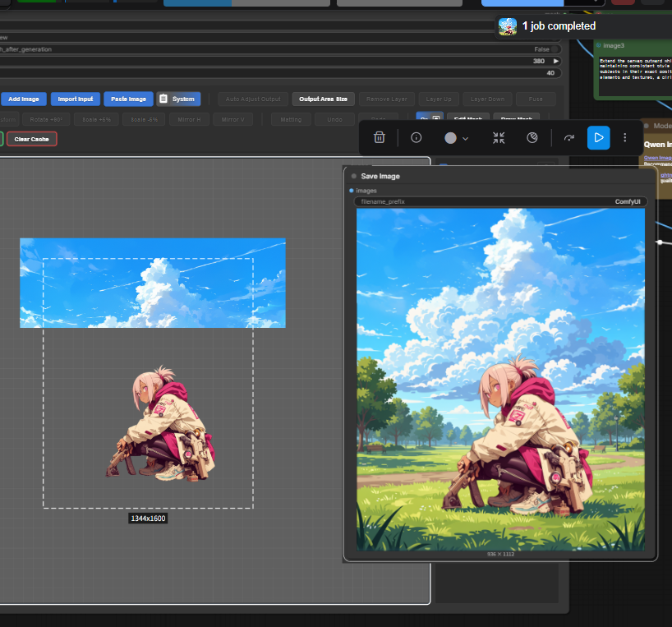Edit the filename_prefix ComfyUI field
The width and height of the screenshot is (672, 627).
[500, 201]
